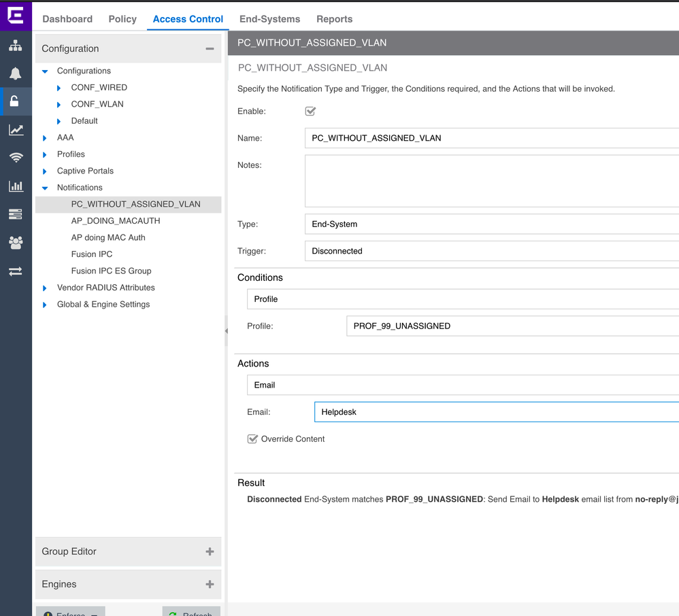Open the Analytics line-chart sidebar icon
The height and width of the screenshot is (616, 679).
pyautogui.click(x=15, y=130)
